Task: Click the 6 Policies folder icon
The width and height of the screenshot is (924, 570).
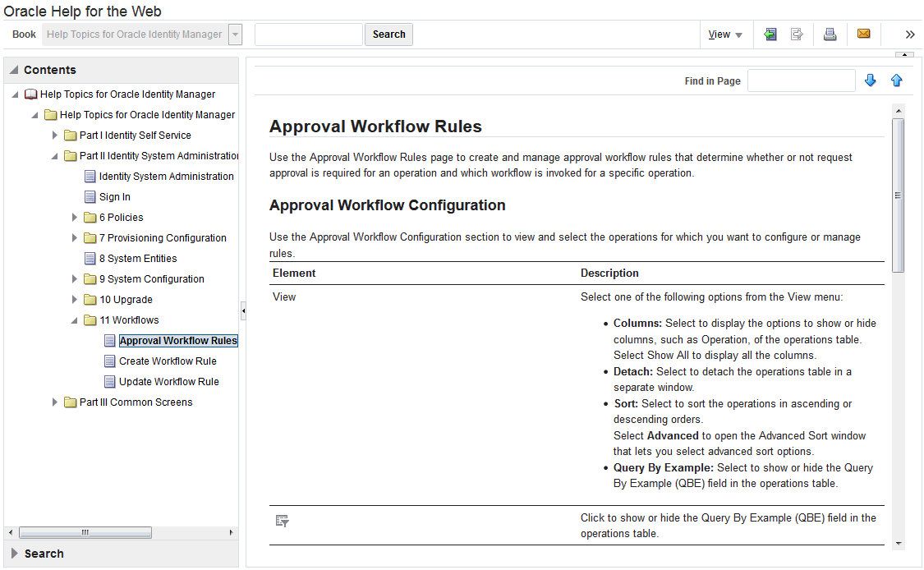Action: (x=90, y=218)
